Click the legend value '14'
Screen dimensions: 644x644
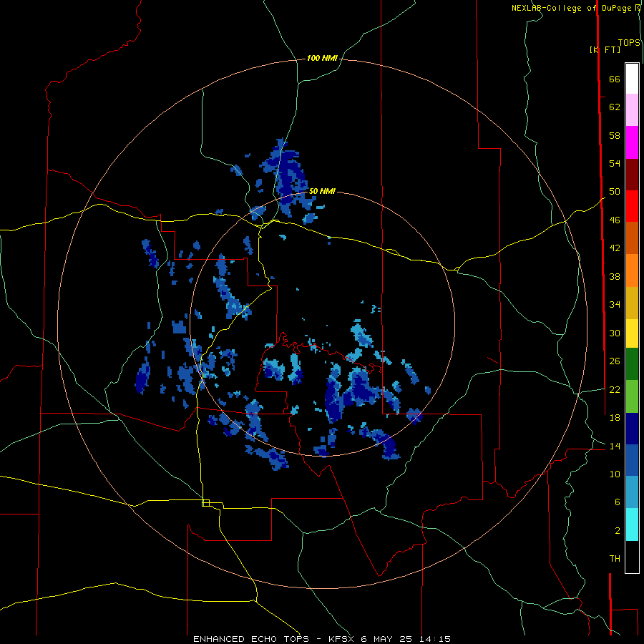coord(615,446)
